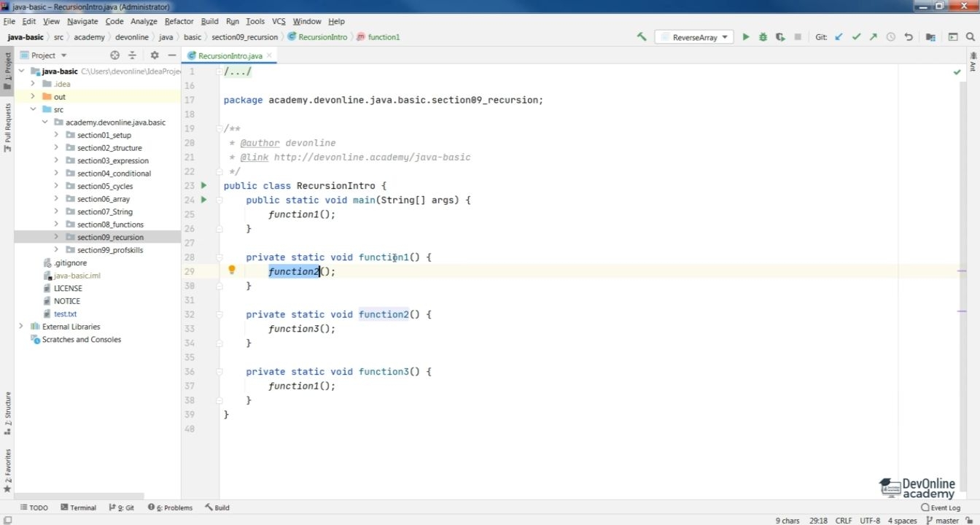The width and height of the screenshot is (980, 525).
Task: Run with coverage icon in the toolbar
Action: point(780,36)
